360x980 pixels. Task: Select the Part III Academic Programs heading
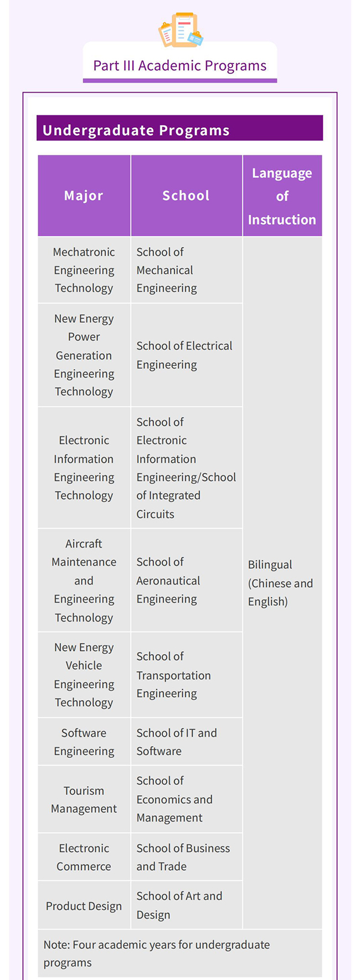[x=179, y=65]
